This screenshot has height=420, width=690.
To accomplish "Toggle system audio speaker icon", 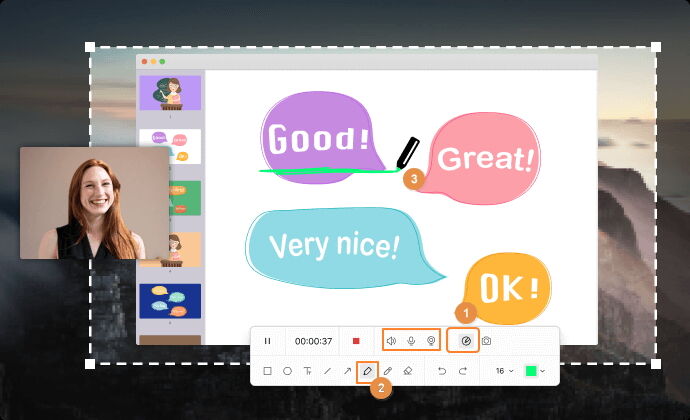I will [x=391, y=341].
